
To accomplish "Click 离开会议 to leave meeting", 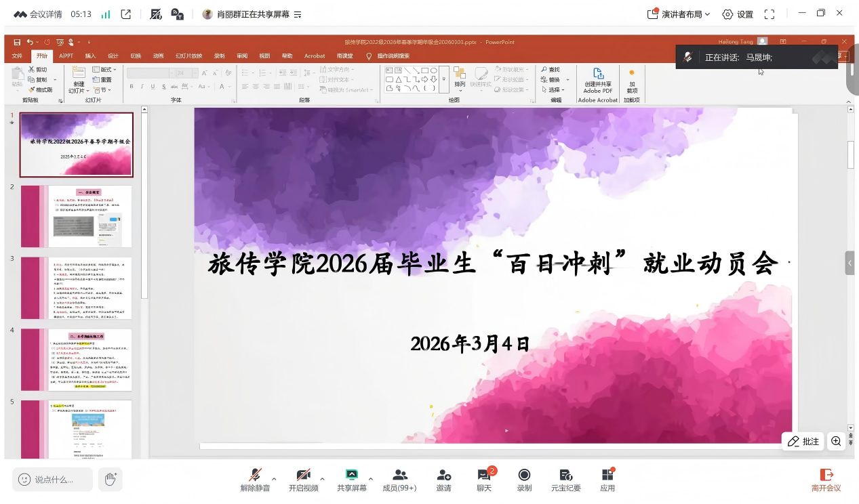I will click(826, 480).
